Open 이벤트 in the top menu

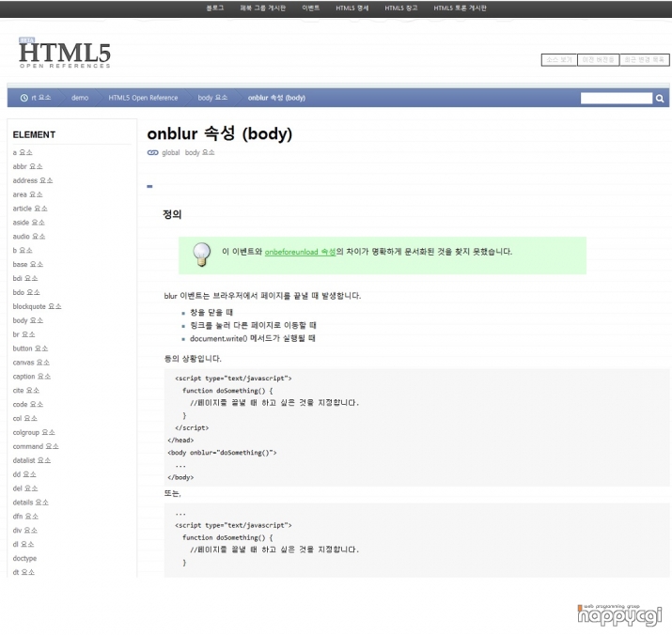(x=311, y=8)
